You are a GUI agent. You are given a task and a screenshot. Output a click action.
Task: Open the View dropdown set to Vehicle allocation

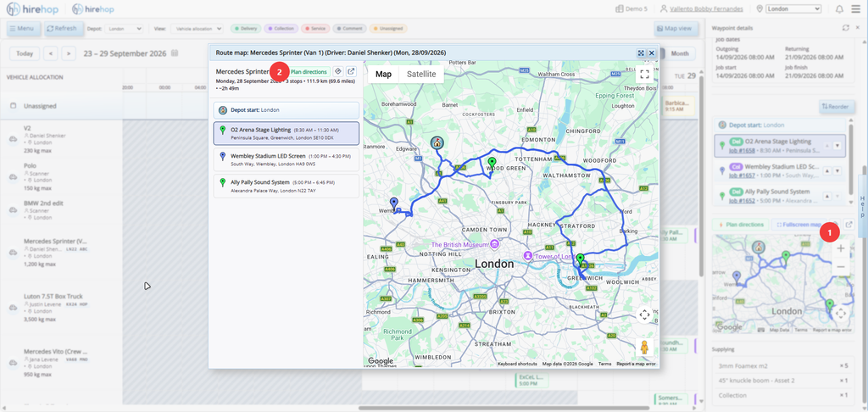pos(197,28)
